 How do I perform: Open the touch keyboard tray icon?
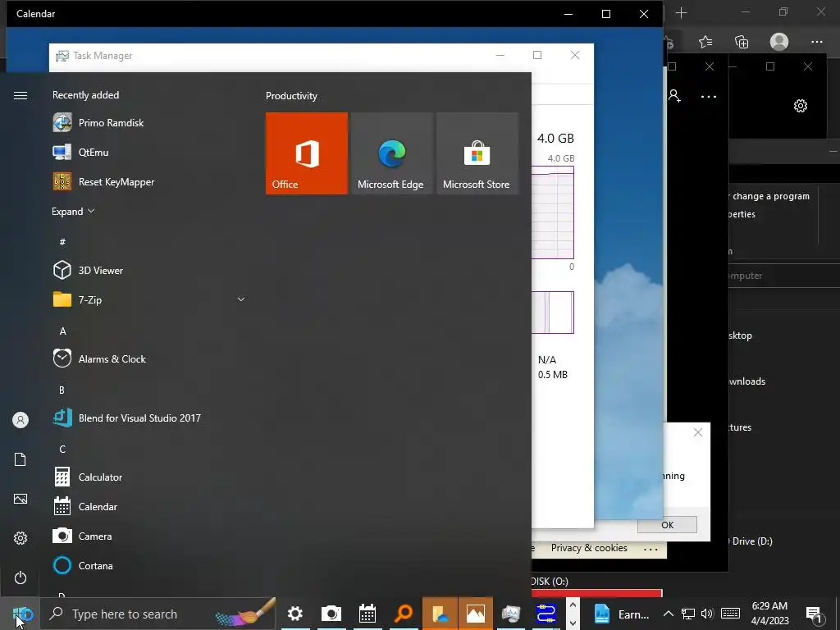(731, 614)
